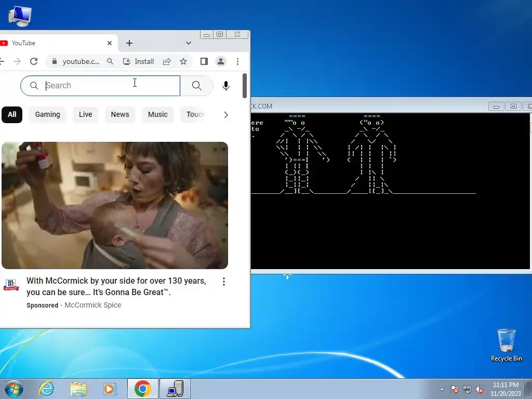Image resolution: width=532 pixels, height=399 pixels.
Task: Reload the YouTube page
Action: [x=34, y=61]
